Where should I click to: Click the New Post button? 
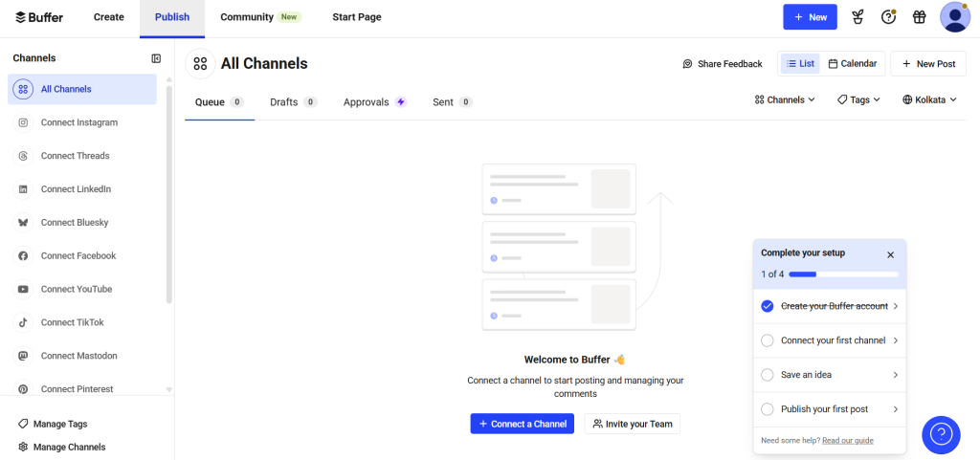pos(928,64)
